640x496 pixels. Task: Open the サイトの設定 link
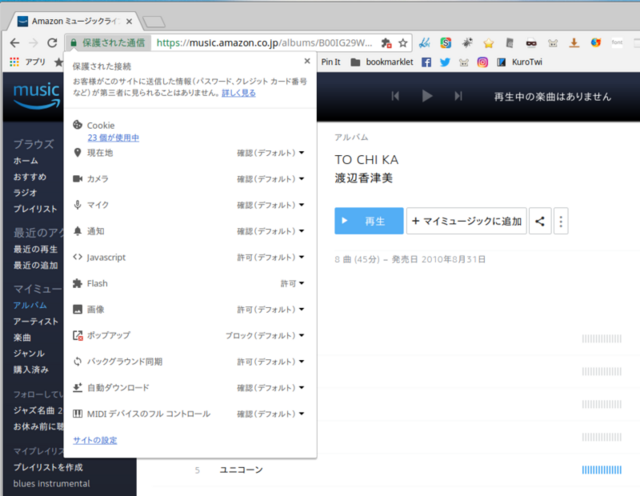tap(95, 440)
